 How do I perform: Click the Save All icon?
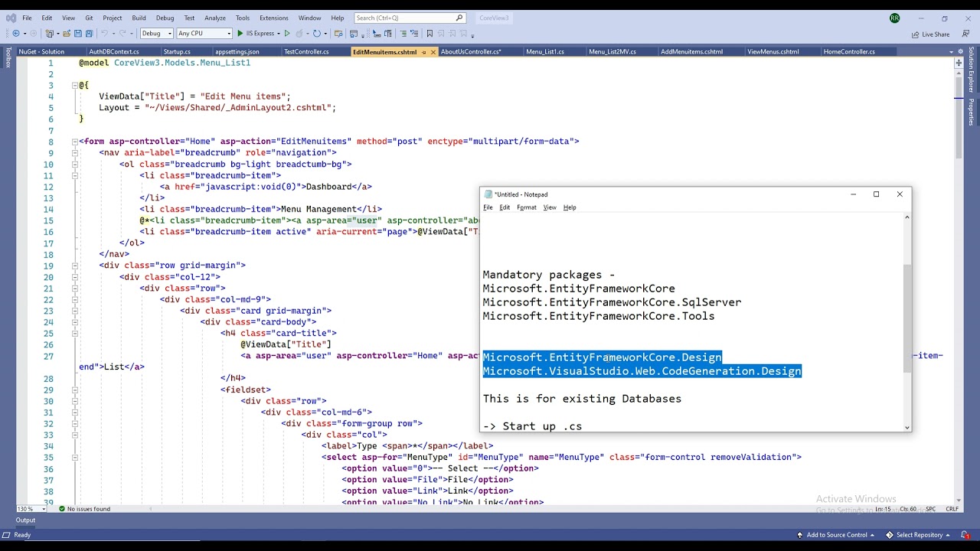tap(89, 34)
